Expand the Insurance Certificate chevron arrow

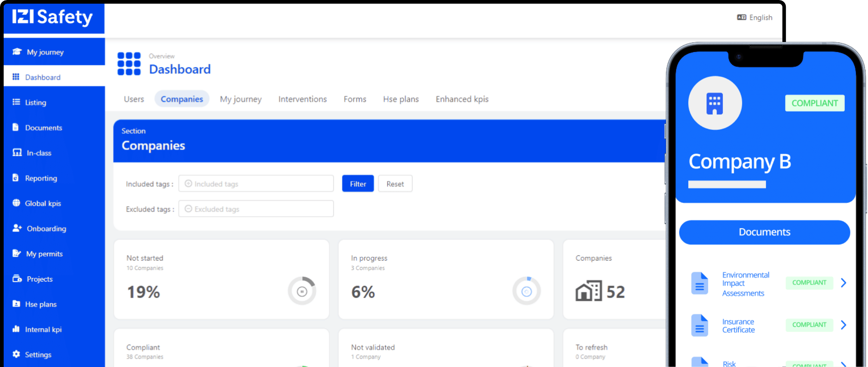click(843, 325)
